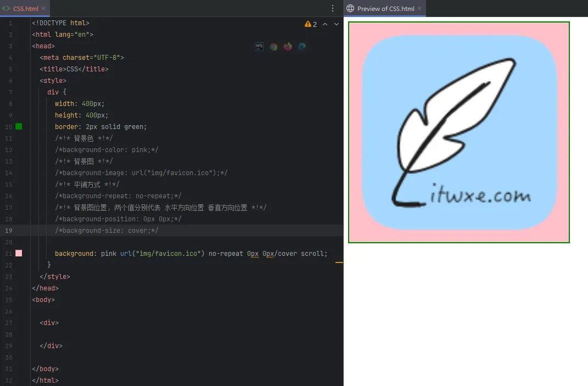Click line number 19 in the gutter
This screenshot has height=386, width=588.
coord(9,230)
